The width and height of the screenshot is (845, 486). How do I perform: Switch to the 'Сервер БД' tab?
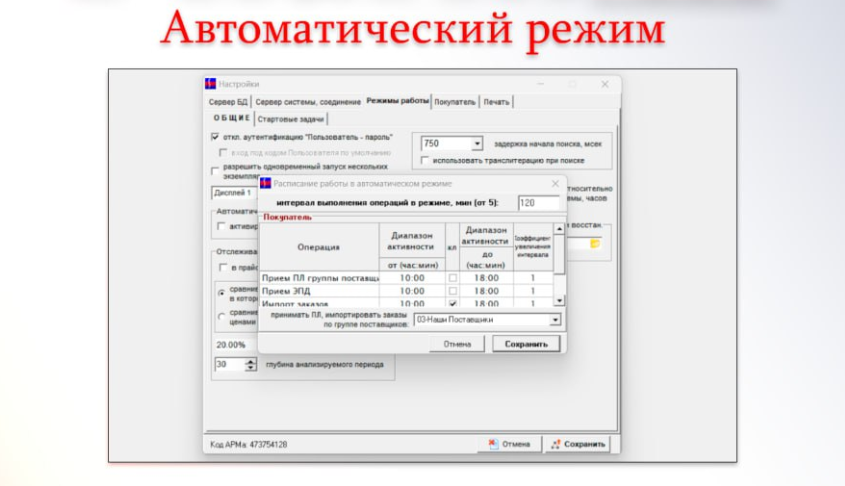click(x=228, y=102)
